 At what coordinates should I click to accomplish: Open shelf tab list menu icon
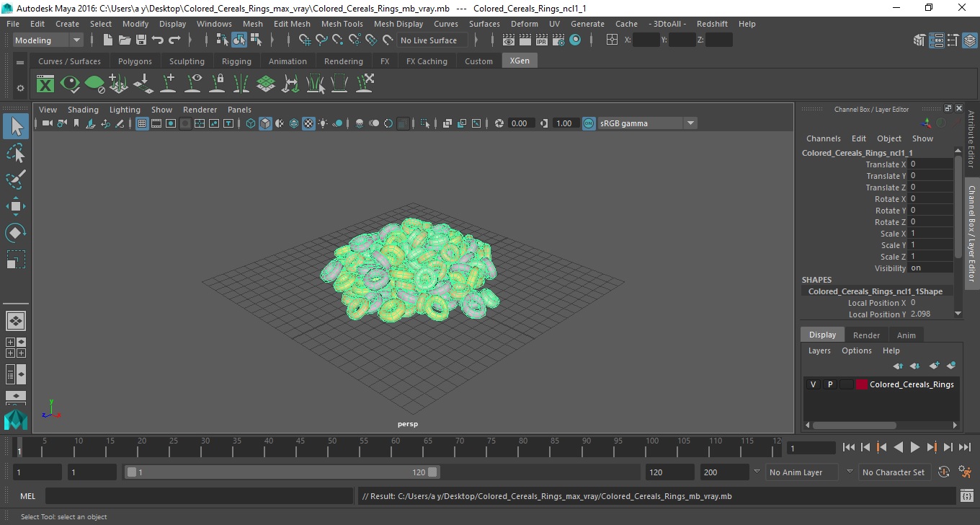[x=20, y=63]
